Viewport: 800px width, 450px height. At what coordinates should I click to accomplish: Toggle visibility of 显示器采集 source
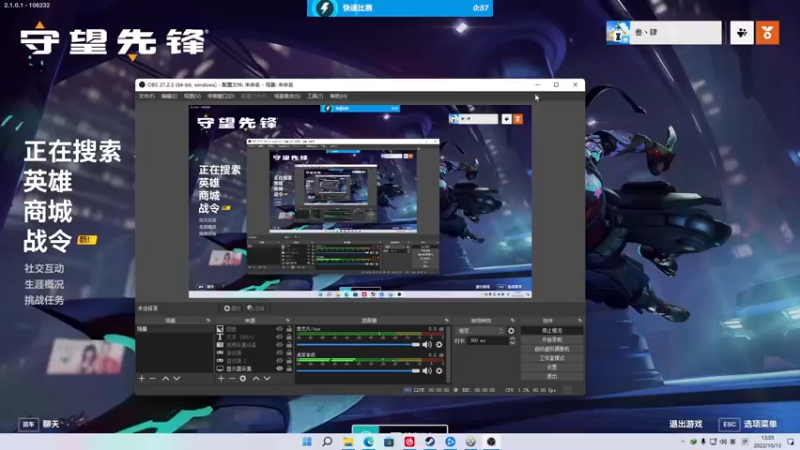[279, 368]
